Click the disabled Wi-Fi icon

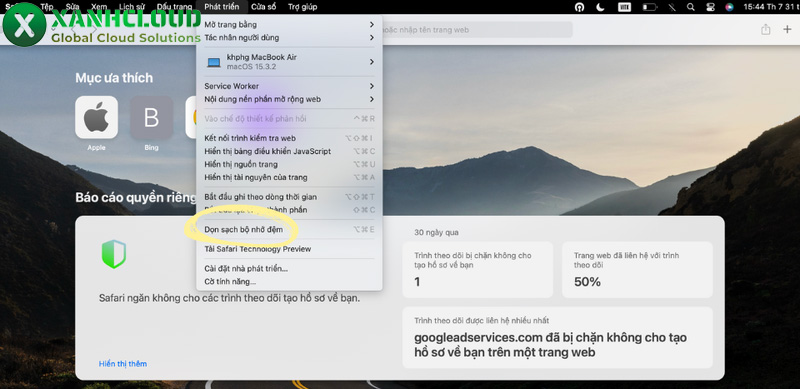(672, 7)
